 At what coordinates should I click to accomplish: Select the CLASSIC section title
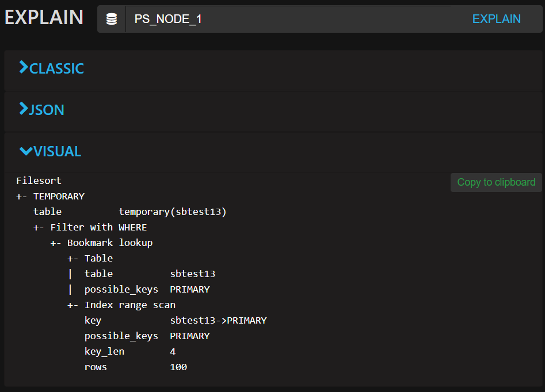point(56,68)
